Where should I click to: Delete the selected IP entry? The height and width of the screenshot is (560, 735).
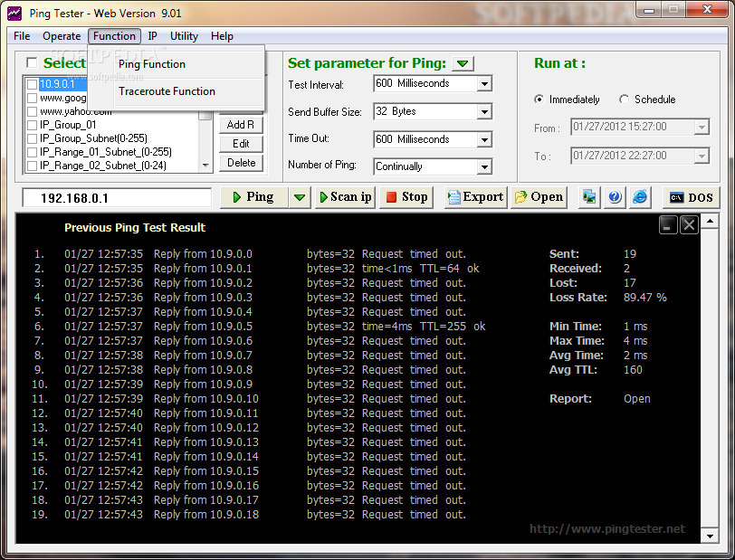(241, 163)
